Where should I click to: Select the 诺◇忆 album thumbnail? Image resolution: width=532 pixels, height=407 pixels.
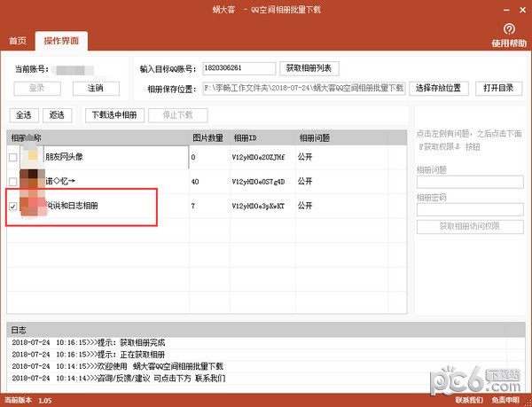[x=32, y=182]
